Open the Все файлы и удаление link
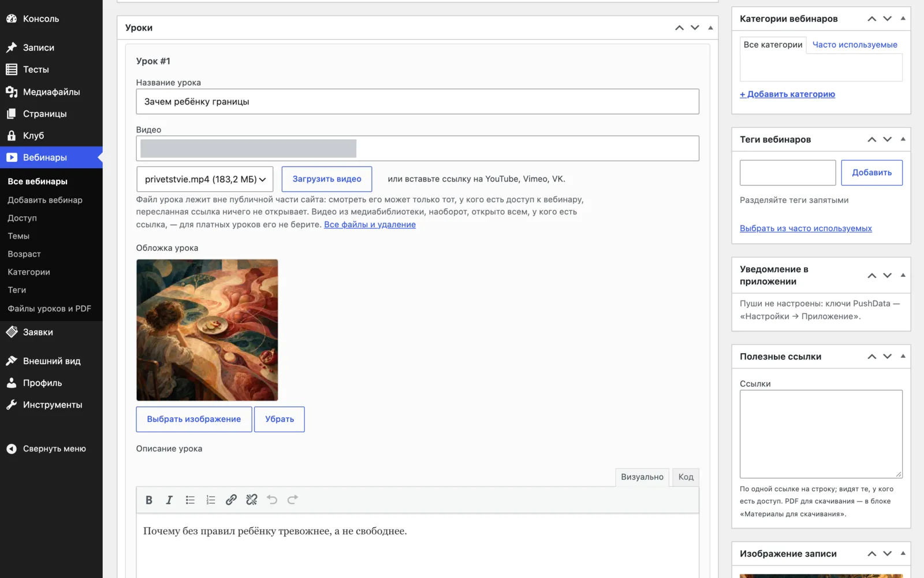924x578 pixels. point(370,224)
